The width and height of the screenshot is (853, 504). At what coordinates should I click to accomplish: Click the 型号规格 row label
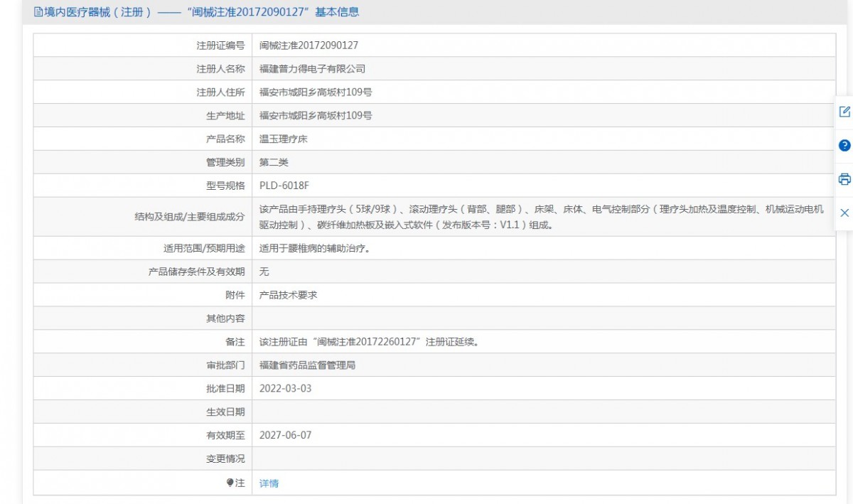point(225,186)
